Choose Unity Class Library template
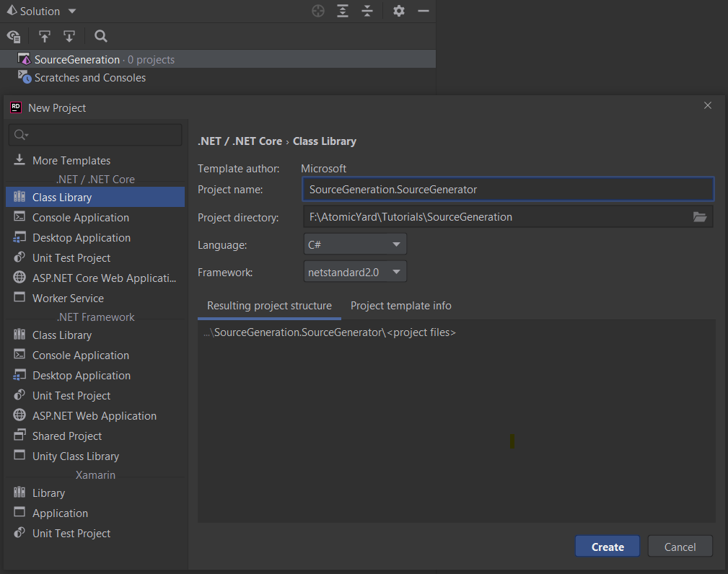The width and height of the screenshot is (728, 574). point(95,456)
